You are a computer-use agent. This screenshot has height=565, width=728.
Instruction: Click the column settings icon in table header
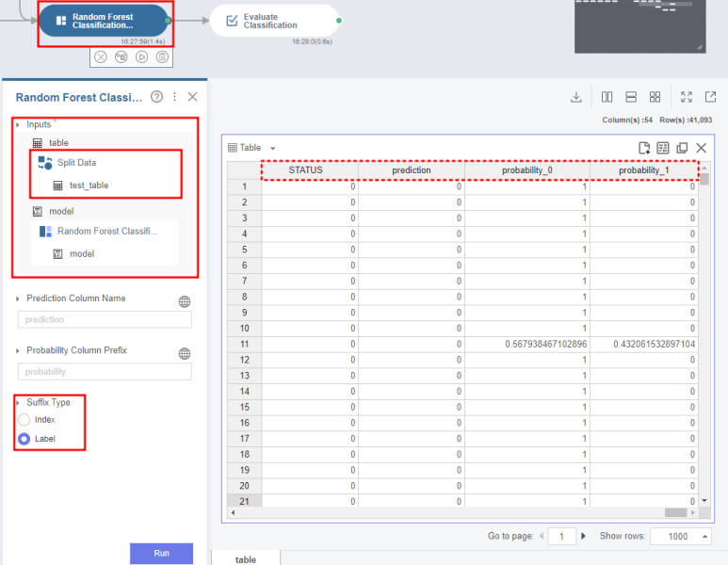click(x=663, y=148)
